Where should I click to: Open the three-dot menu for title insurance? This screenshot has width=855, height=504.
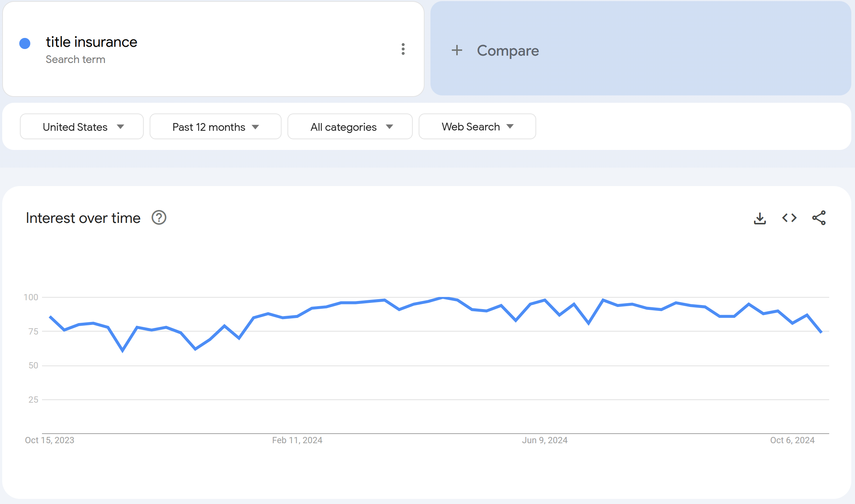(403, 49)
